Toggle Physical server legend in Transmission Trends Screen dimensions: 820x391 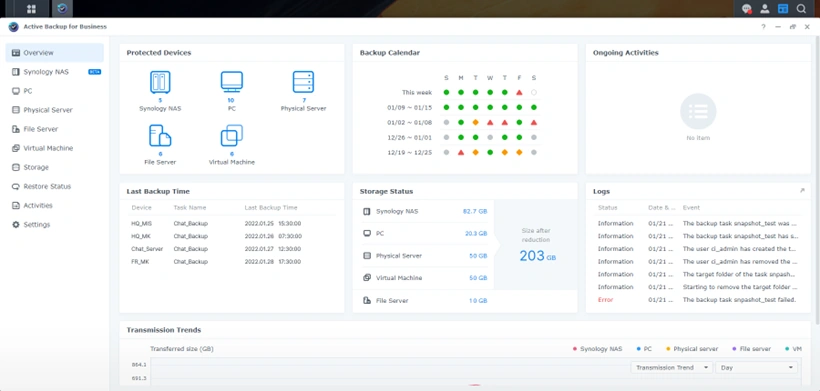pyautogui.click(x=692, y=349)
